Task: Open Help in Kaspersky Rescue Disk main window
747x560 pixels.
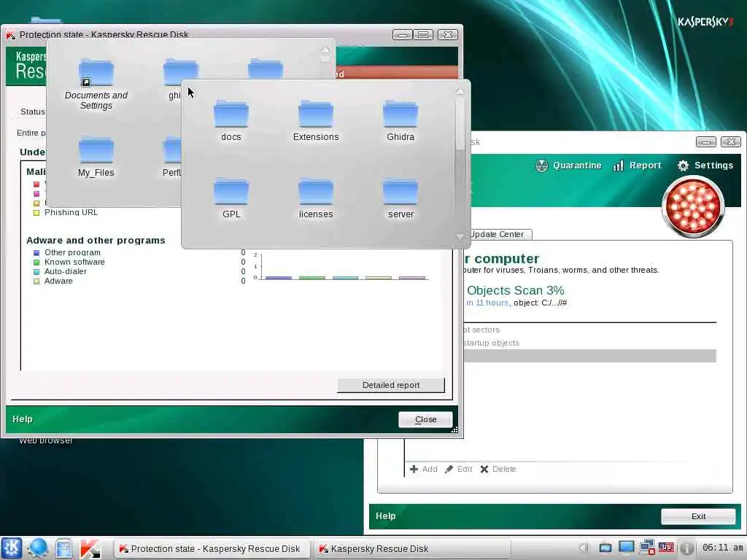Action: (385, 516)
